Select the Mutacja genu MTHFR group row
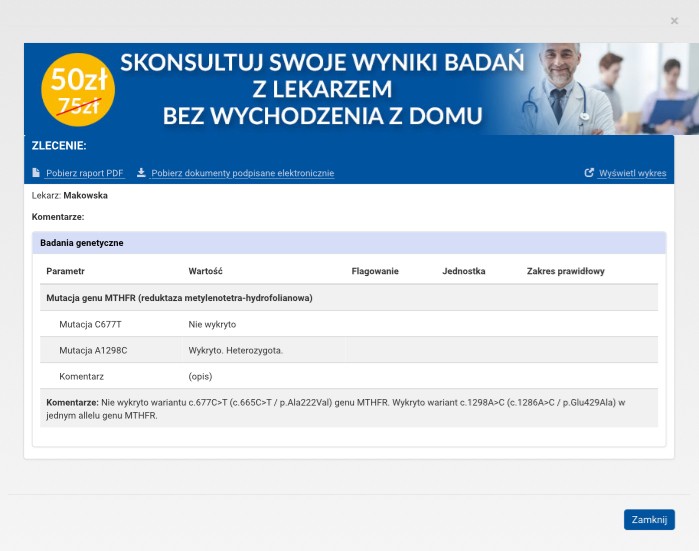Viewport: 699px width, 551px height. click(x=349, y=298)
